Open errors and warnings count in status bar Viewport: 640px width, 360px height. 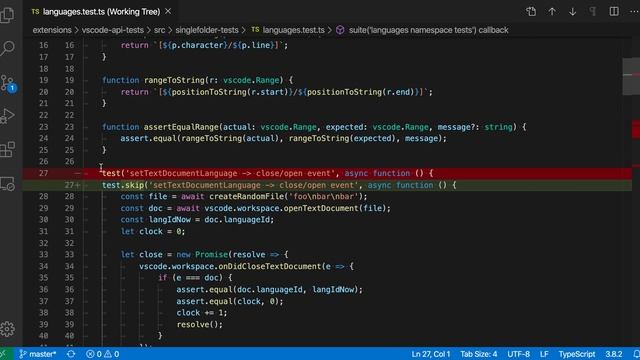point(102,354)
